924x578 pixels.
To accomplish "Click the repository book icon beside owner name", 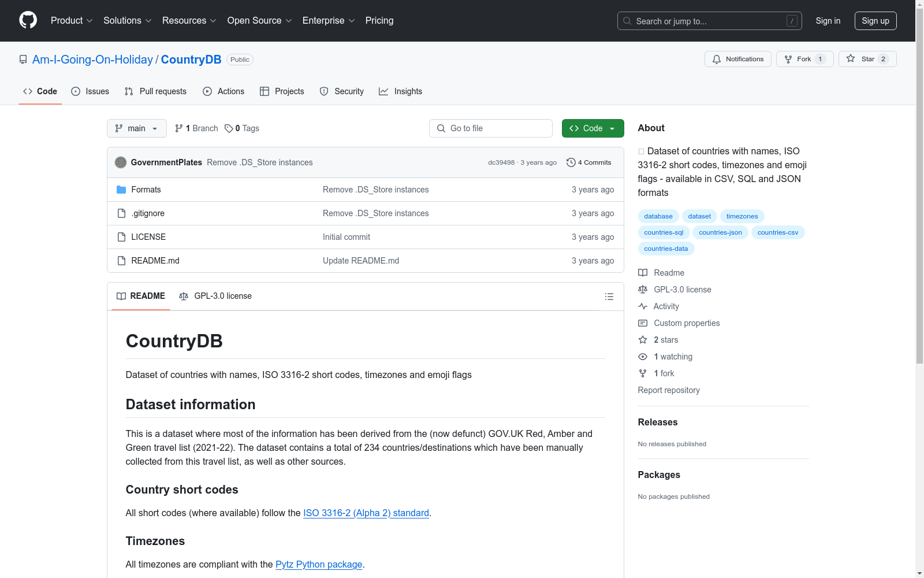I will point(23,60).
